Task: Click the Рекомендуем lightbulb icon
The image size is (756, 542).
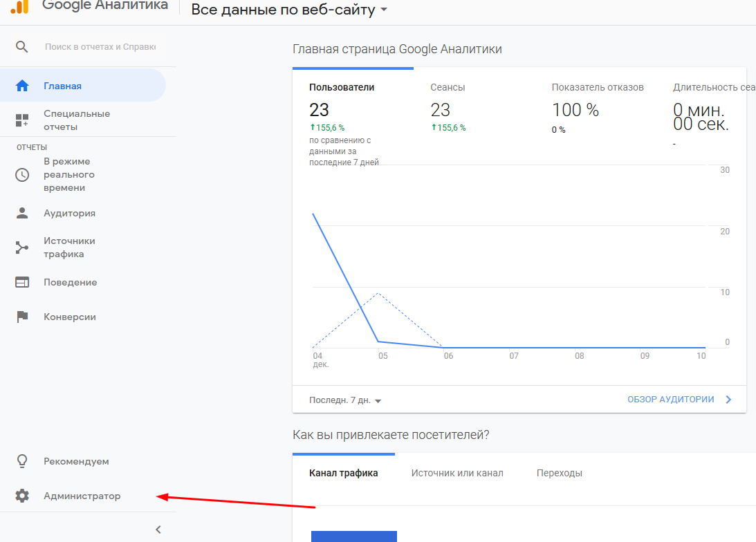Action: click(x=22, y=461)
